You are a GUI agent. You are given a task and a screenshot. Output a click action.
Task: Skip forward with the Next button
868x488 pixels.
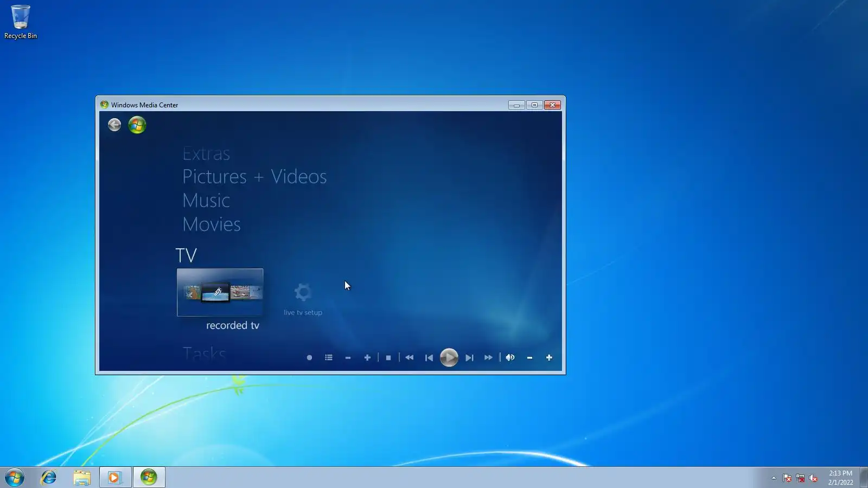click(x=470, y=358)
